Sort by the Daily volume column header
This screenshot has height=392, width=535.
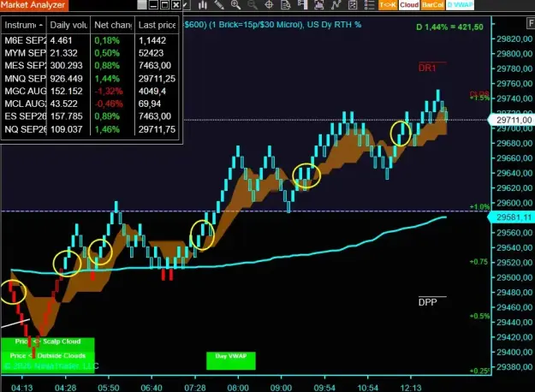(x=68, y=25)
